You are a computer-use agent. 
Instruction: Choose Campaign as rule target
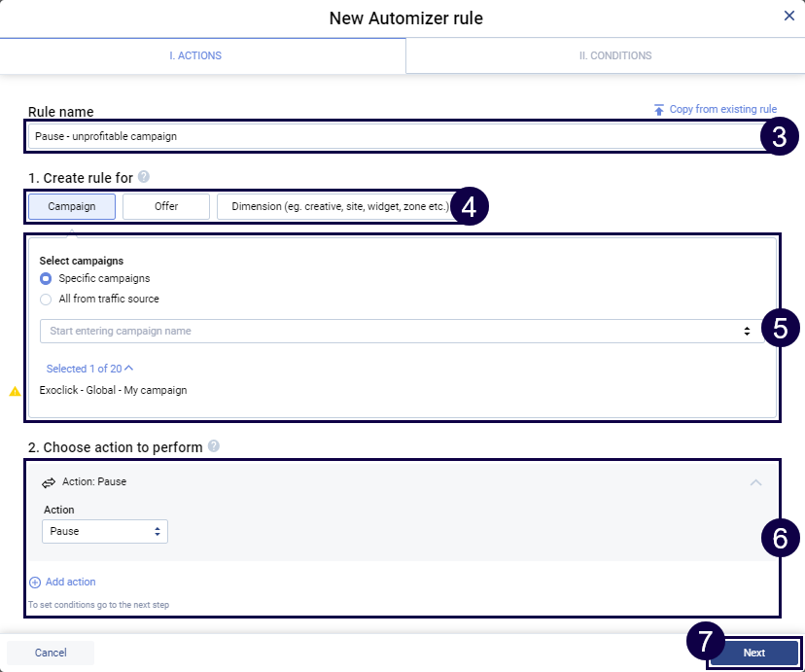72,206
